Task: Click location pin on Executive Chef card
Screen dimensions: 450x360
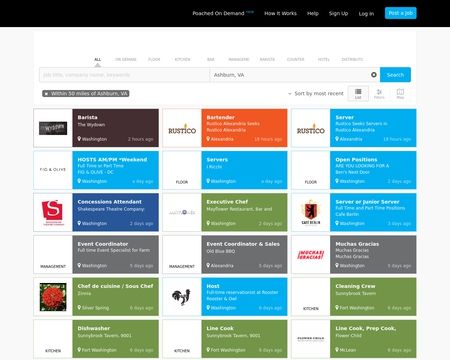Action: 208,223
